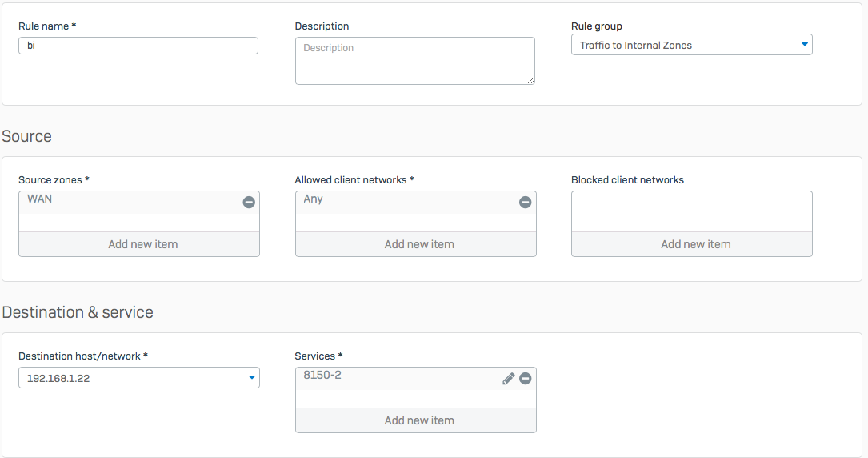
Task: Add new item to Blocked client networks
Action: [x=691, y=244]
